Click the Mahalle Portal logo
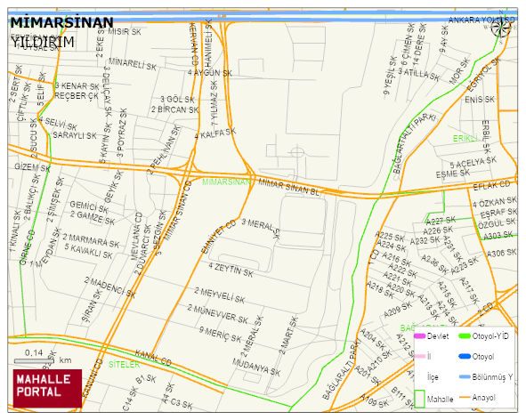Viewport: 526px width, 420px height. pos(47,389)
